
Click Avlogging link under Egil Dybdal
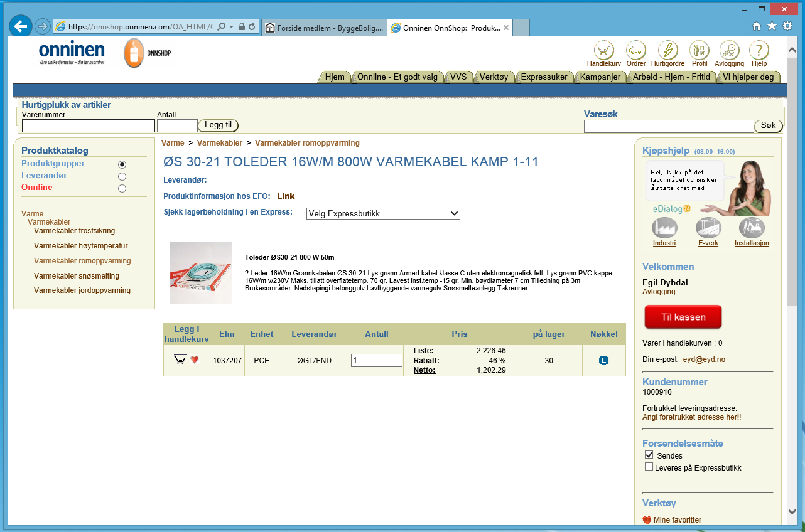point(659,292)
